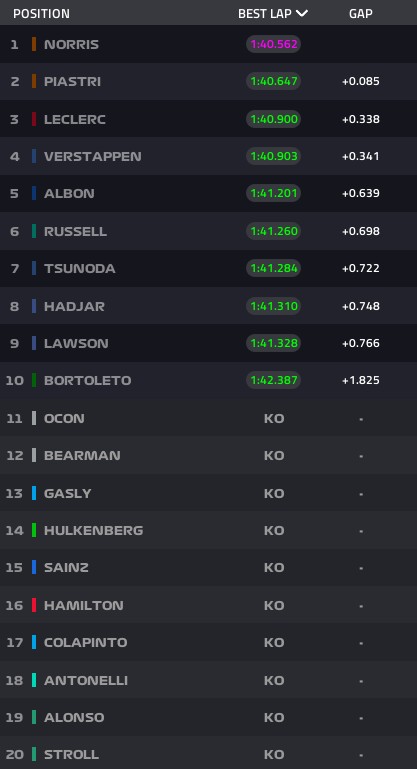The height and width of the screenshot is (769, 417).
Task: Select Norris's purple 1:40.562 lap time
Action: 273,44
